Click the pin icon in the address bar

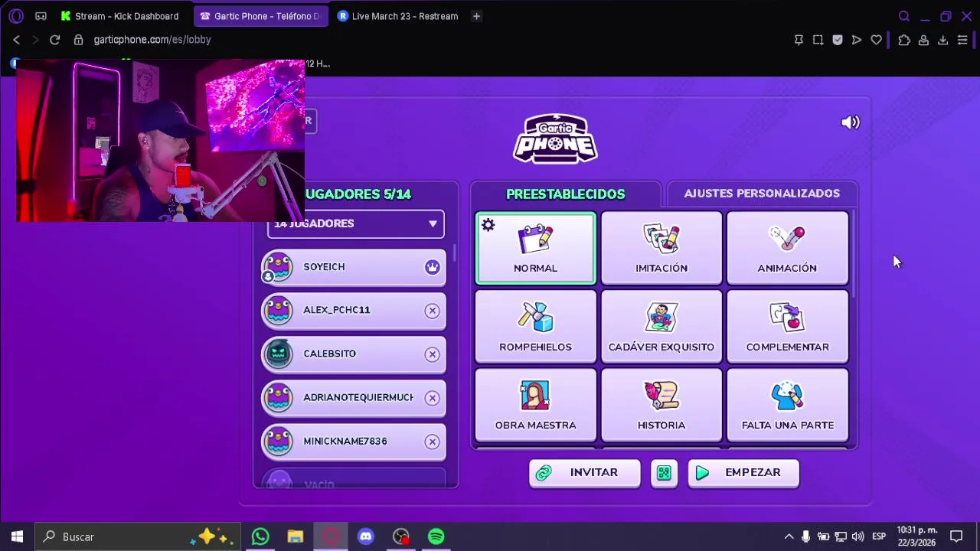(x=799, y=40)
